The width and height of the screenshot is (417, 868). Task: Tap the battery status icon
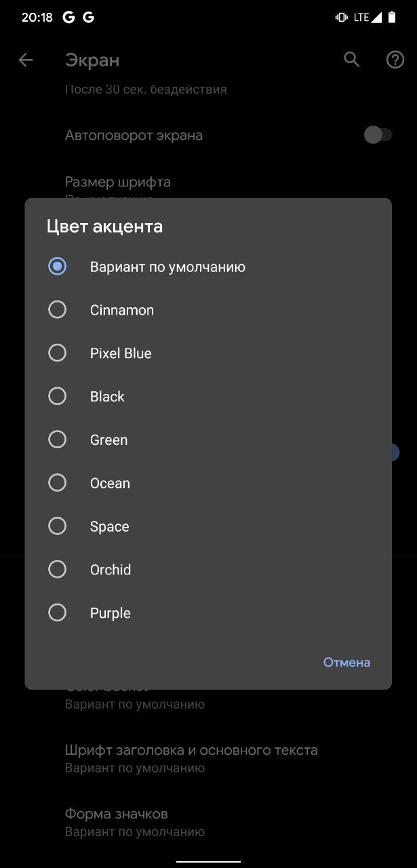click(x=392, y=18)
